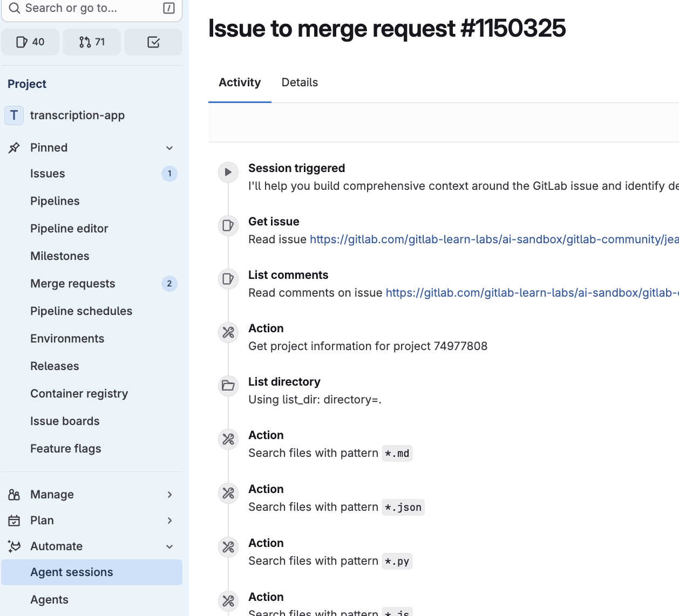
Task: Open Merge requests in sidebar
Action: (73, 284)
